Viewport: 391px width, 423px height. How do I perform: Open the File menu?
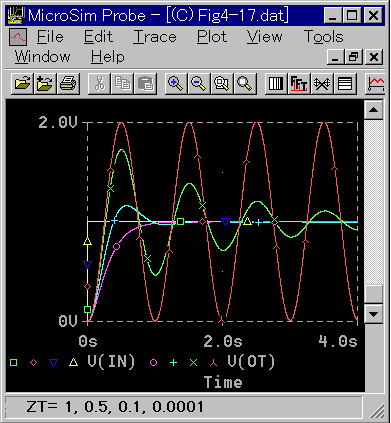click(50, 37)
